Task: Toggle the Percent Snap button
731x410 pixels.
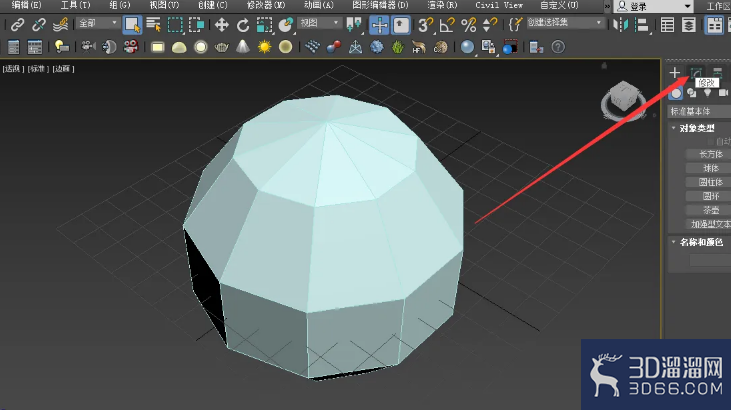Action: click(468, 24)
